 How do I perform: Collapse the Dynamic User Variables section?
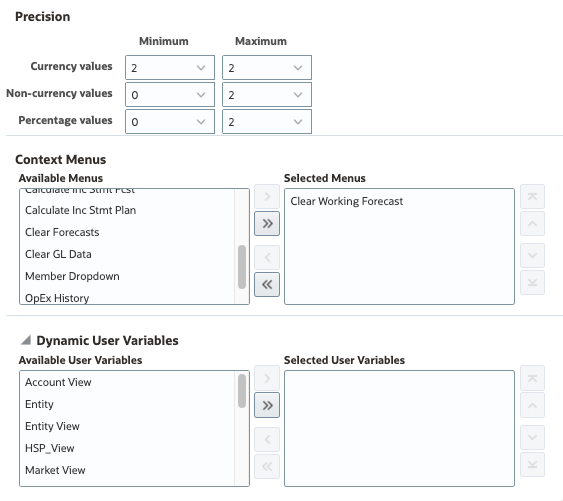[26, 340]
